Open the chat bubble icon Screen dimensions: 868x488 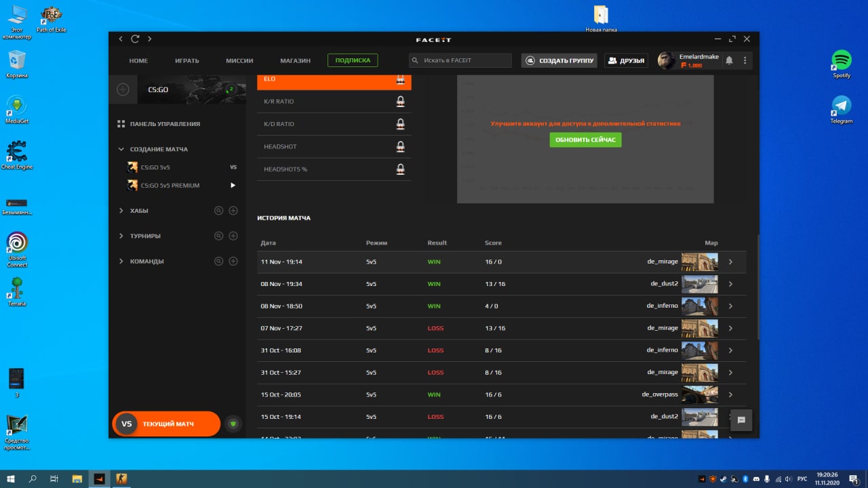[742, 420]
